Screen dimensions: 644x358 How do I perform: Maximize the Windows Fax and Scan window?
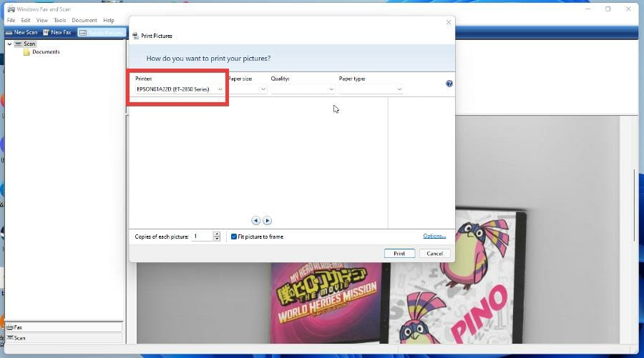pyautogui.click(x=608, y=9)
